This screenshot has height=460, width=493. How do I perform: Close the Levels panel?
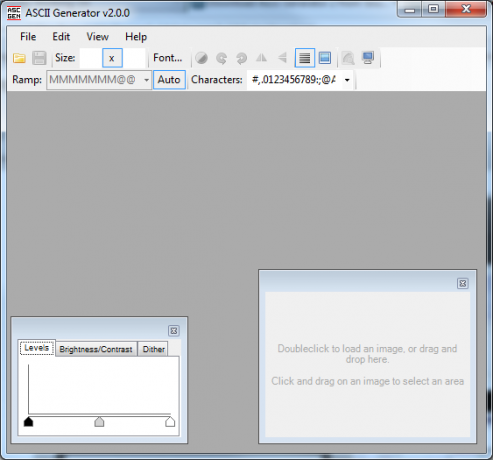(x=174, y=331)
